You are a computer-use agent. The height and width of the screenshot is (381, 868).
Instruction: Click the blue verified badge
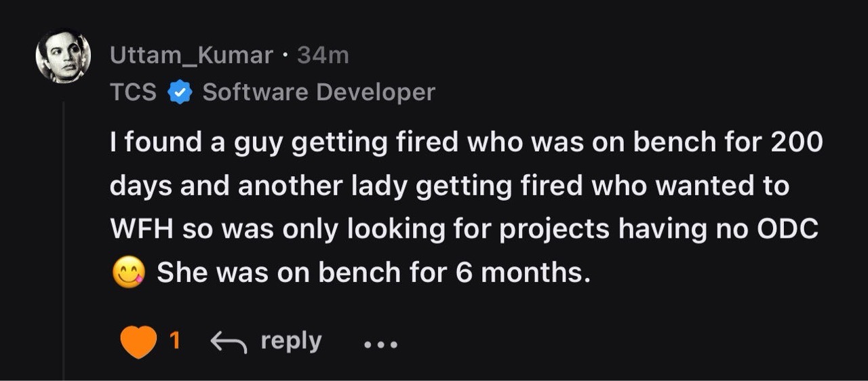pos(179,92)
